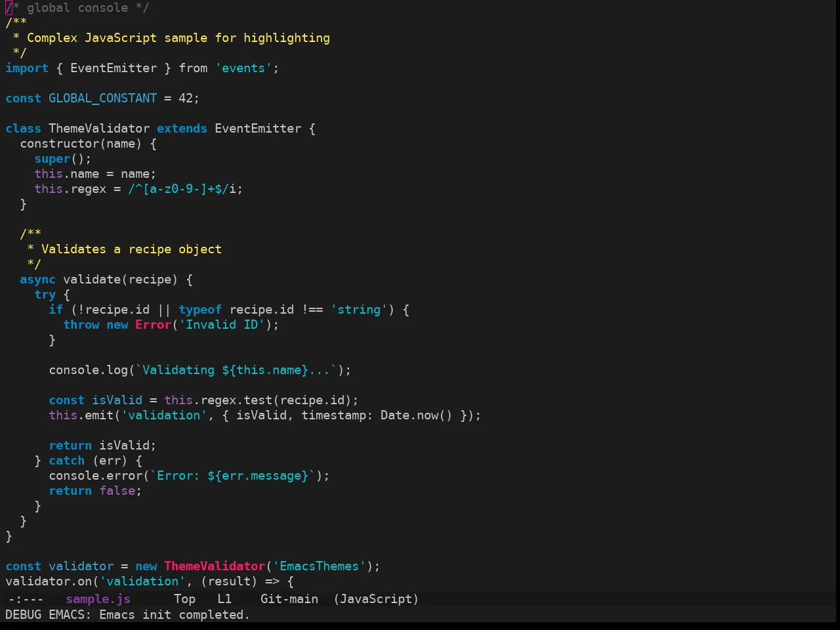Screen dimensions: 840x630
Task: Click the 'validate(recipe)' method name
Action: click(x=120, y=280)
